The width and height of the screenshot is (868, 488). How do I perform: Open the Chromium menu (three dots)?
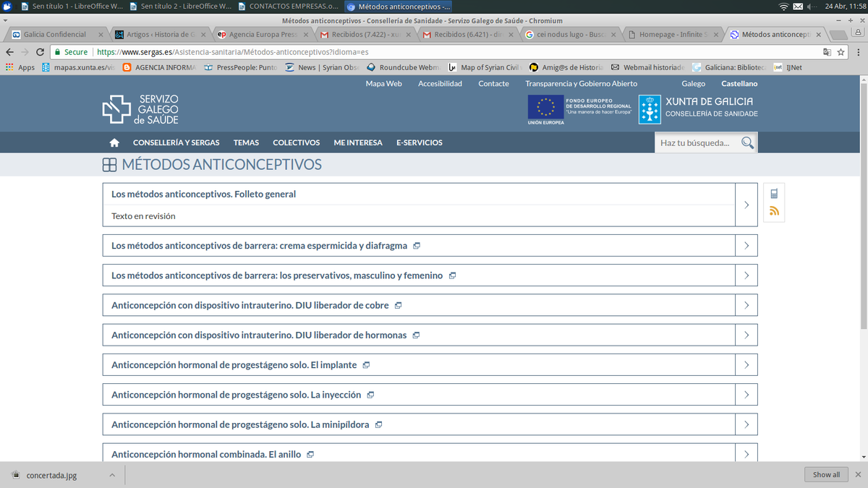click(x=858, y=52)
